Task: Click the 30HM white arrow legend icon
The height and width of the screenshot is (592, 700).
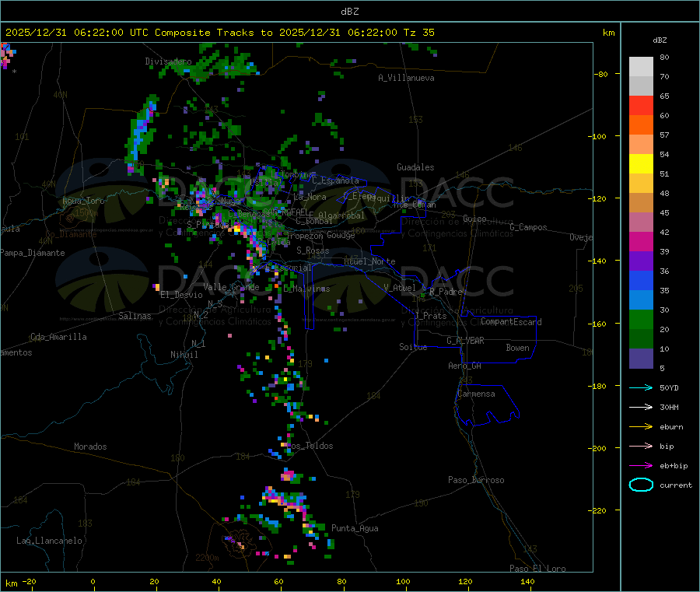Action: (641, 407)
